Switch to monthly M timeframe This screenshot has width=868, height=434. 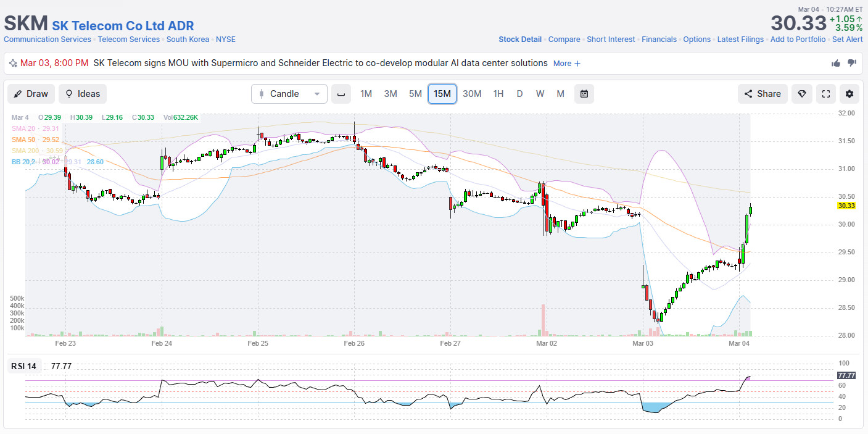pyautogui.click(x=560, y=94)
